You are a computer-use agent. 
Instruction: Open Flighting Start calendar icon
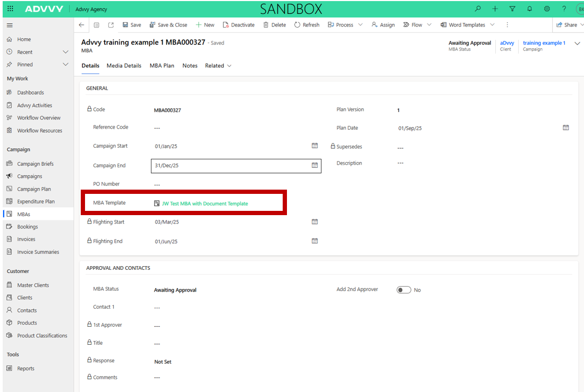(x=315, y=221)
